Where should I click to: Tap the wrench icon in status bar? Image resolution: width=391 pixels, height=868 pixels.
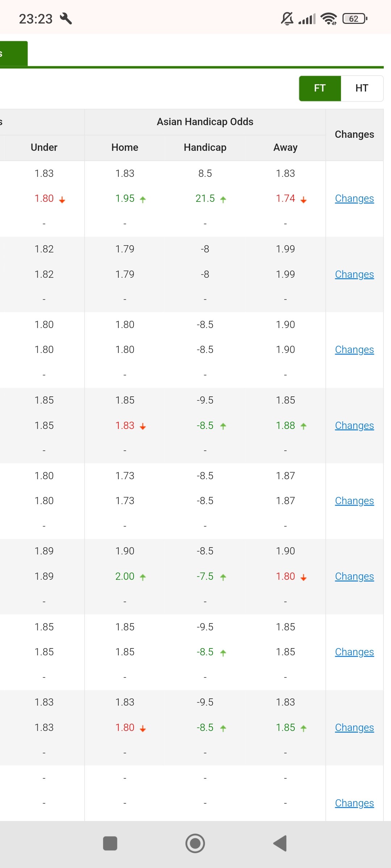pos(66,18)
